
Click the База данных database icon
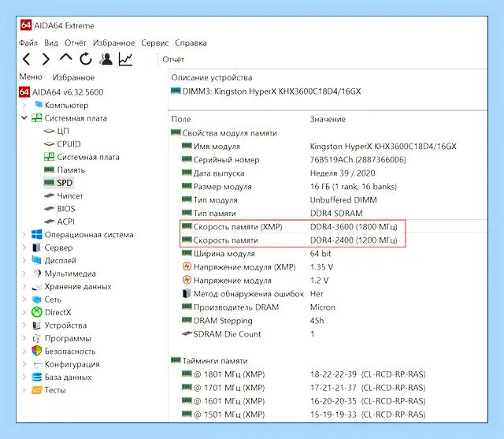(37, 377)
